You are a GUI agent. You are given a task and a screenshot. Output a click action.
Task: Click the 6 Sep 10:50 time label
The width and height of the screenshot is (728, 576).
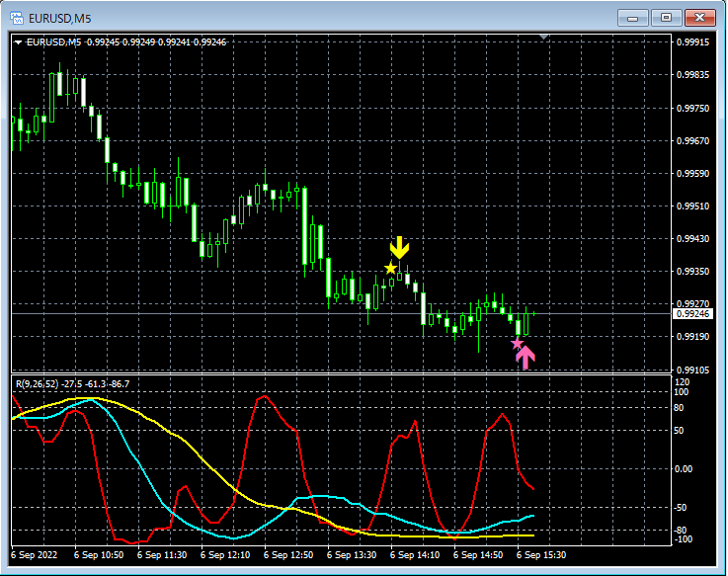click(x=99, y=555)
